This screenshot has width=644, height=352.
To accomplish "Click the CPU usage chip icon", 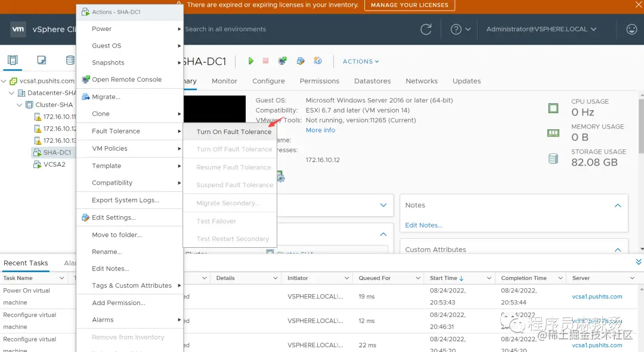I will click(553, 108).
